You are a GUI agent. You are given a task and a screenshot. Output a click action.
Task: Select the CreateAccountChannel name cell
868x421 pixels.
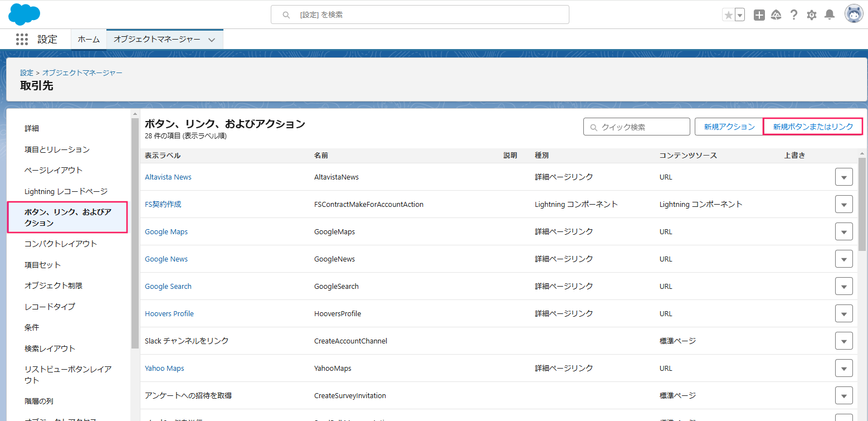click(x=350, y=341)
